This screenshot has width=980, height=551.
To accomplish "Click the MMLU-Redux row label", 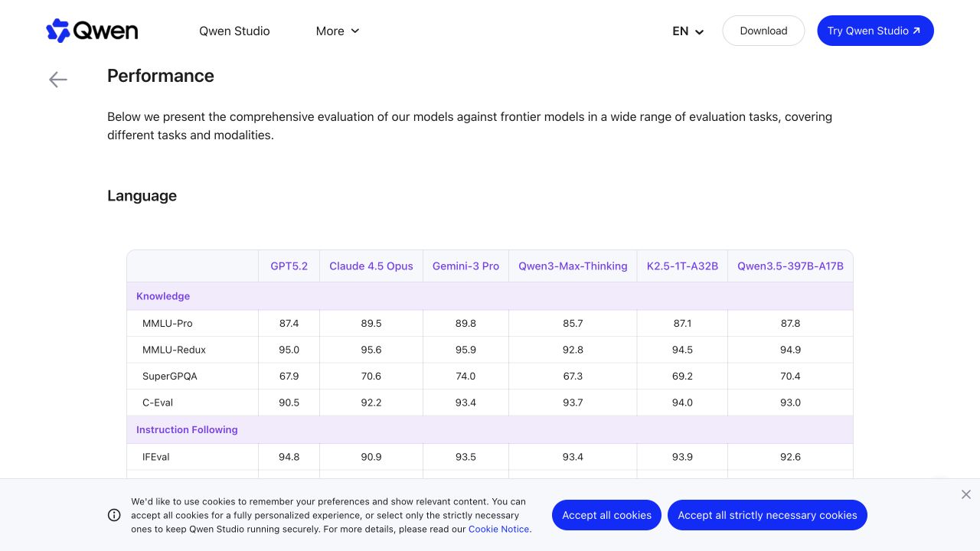I will tap(174, 350).
